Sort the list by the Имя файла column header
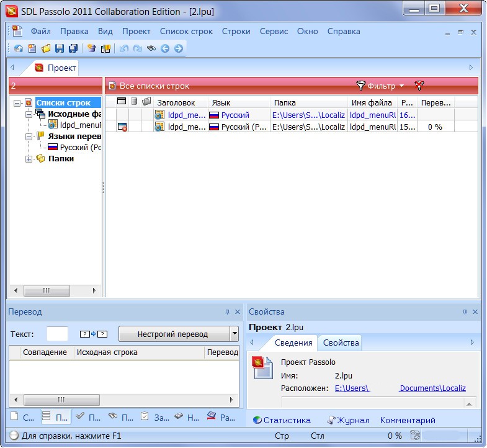487x448 pixels. click(x=372, y=102)
